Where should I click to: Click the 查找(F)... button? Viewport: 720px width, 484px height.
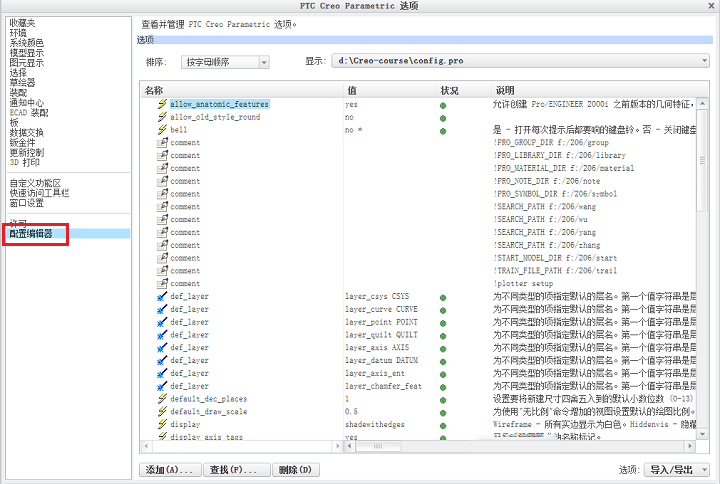tap(236, 470)
